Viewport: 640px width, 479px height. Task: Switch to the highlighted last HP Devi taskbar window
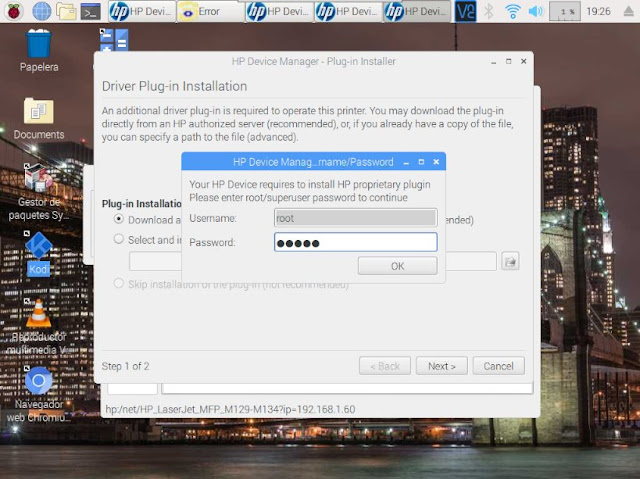[417, 11]
